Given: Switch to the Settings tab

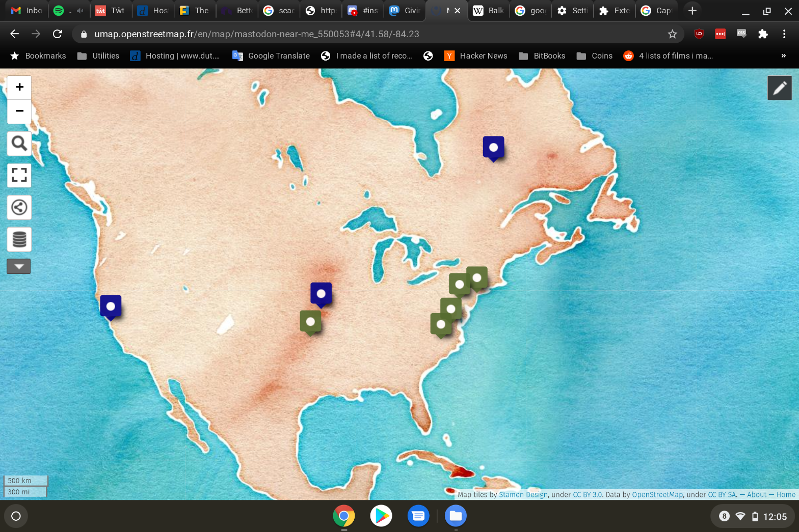Looking at the screenshot, I should click(x=572, y=11).
